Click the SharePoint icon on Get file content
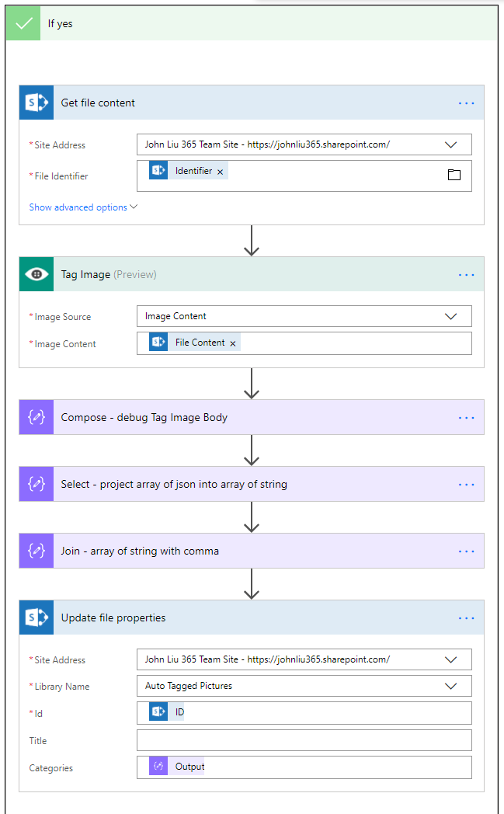The image size is (504, 814). [36, 103]
